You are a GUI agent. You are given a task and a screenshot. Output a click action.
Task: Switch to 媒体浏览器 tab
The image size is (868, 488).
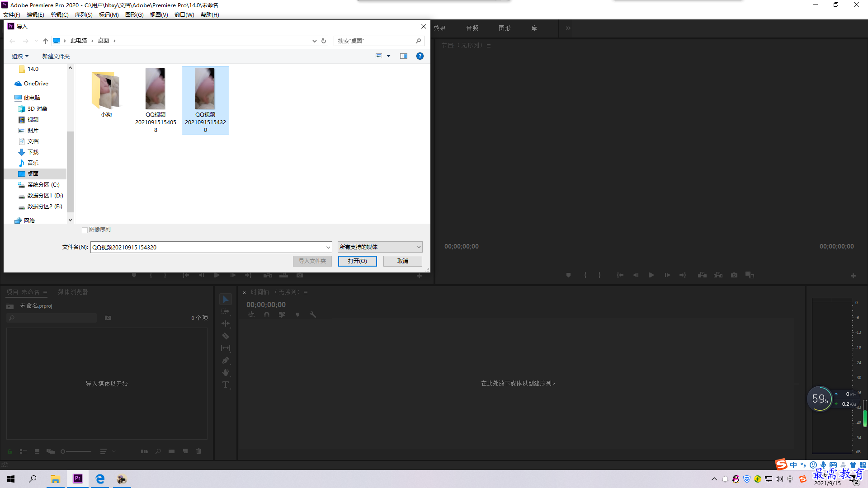click(x=73, y=292)
